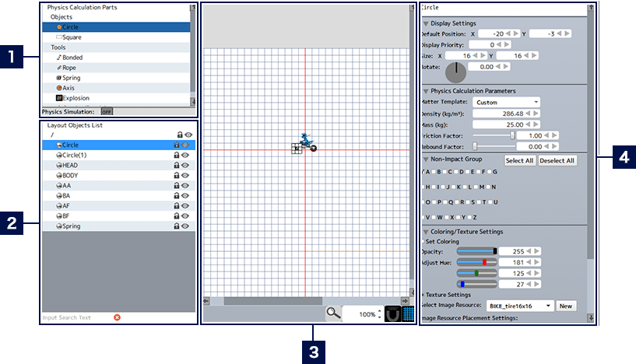Screen dimensions: 636x364
Task: Toggle lock icon for BA row
Action: click(177, 195)
